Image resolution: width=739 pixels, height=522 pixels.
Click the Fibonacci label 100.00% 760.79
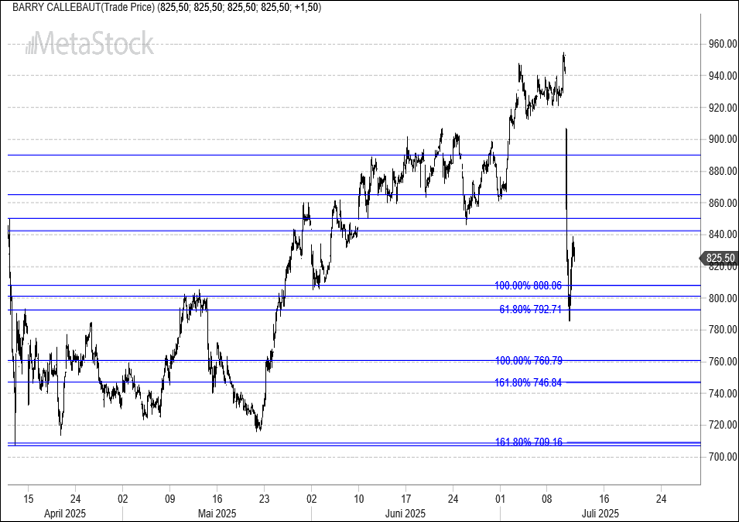point(529,361)
